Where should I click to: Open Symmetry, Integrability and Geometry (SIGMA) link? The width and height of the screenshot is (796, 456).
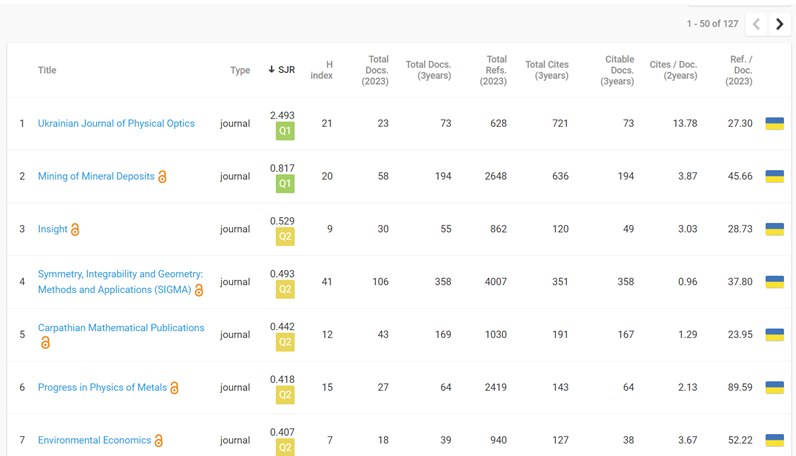pos(120,282)
